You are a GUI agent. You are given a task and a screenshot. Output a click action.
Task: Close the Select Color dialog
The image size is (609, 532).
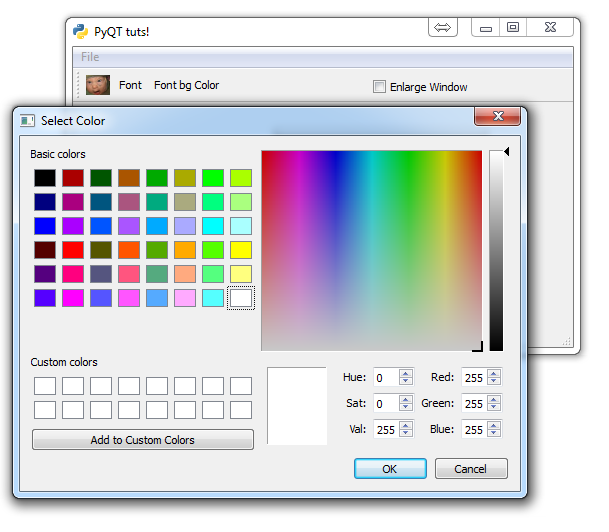coord(497,119)
